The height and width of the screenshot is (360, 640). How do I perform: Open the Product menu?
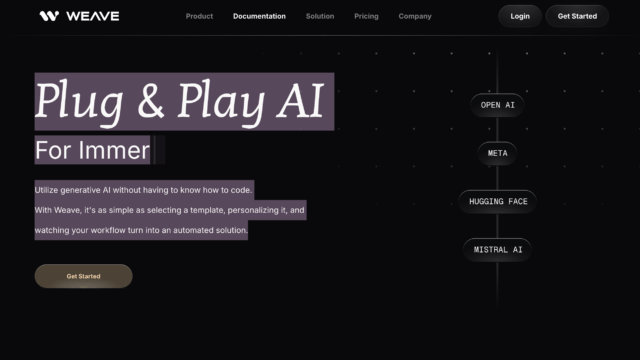[x=199, y=16]
